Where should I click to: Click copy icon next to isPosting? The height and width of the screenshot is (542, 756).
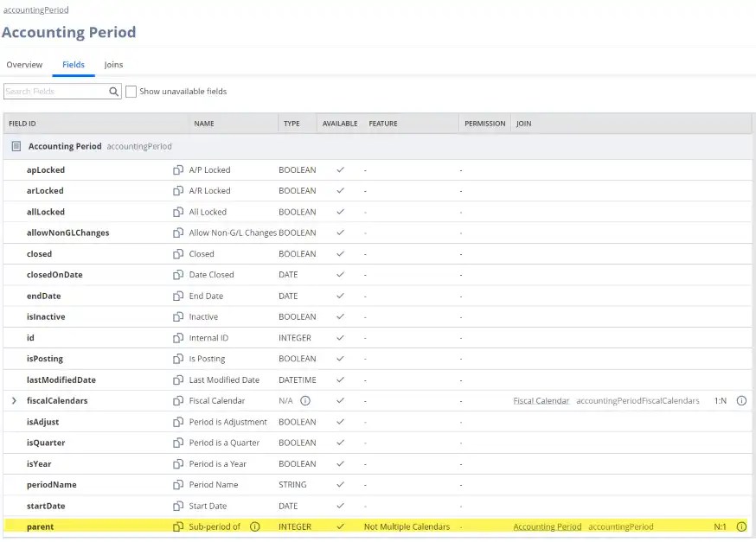[178, 359]
